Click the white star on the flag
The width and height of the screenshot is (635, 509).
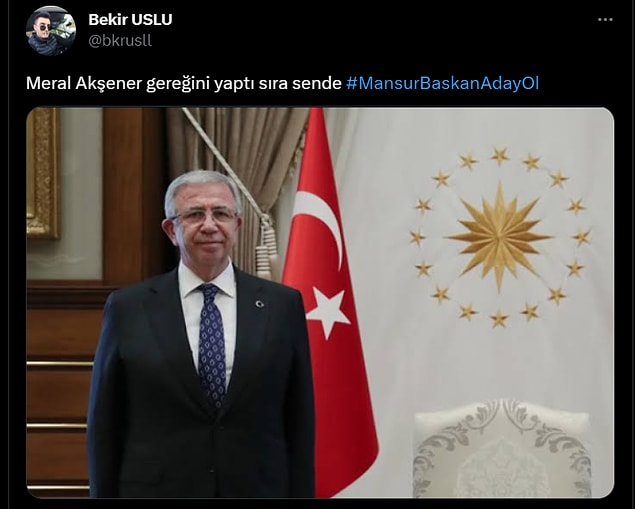tap(328, 313)
